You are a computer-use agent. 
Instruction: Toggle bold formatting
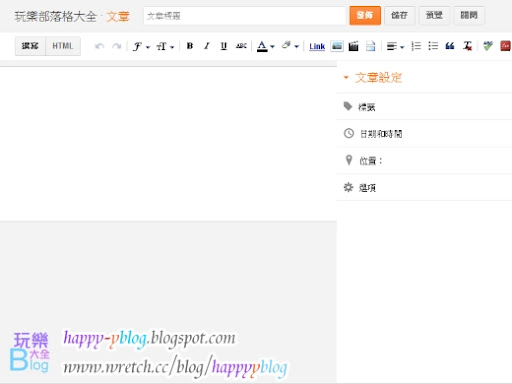(x=190, y=46)
